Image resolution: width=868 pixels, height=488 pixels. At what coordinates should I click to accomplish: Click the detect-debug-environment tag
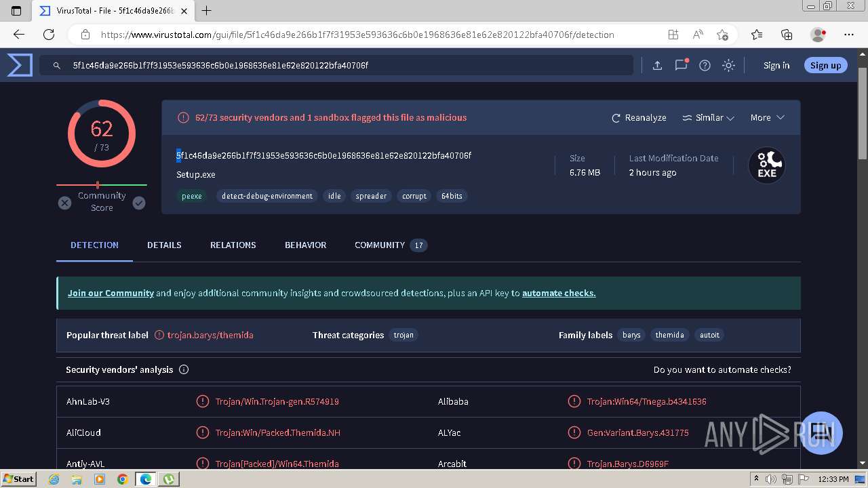click(x=267, y=196)
